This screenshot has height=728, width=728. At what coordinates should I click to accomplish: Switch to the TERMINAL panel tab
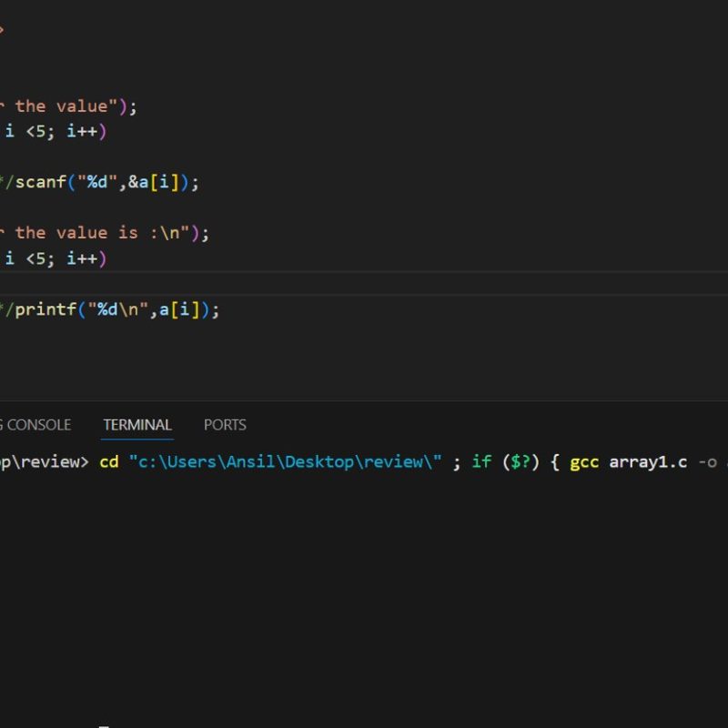pyautogui.click(x=137, y=425)
